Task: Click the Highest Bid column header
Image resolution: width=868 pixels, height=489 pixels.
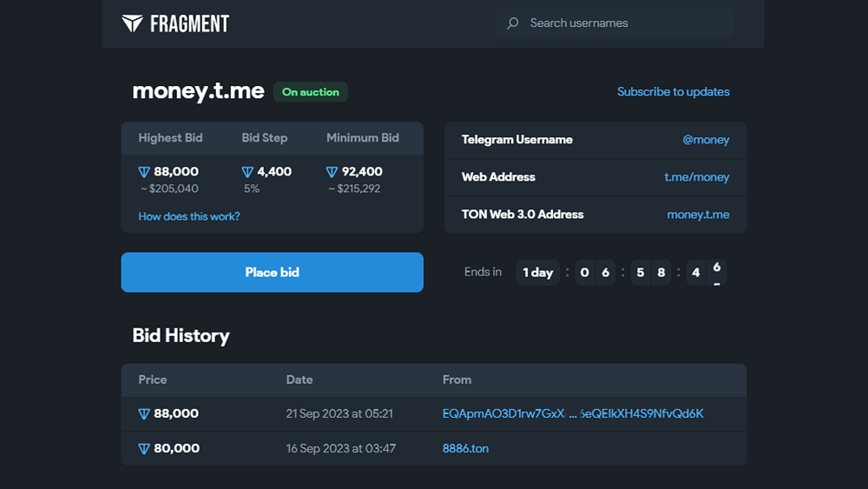Action: click(170, 138)
